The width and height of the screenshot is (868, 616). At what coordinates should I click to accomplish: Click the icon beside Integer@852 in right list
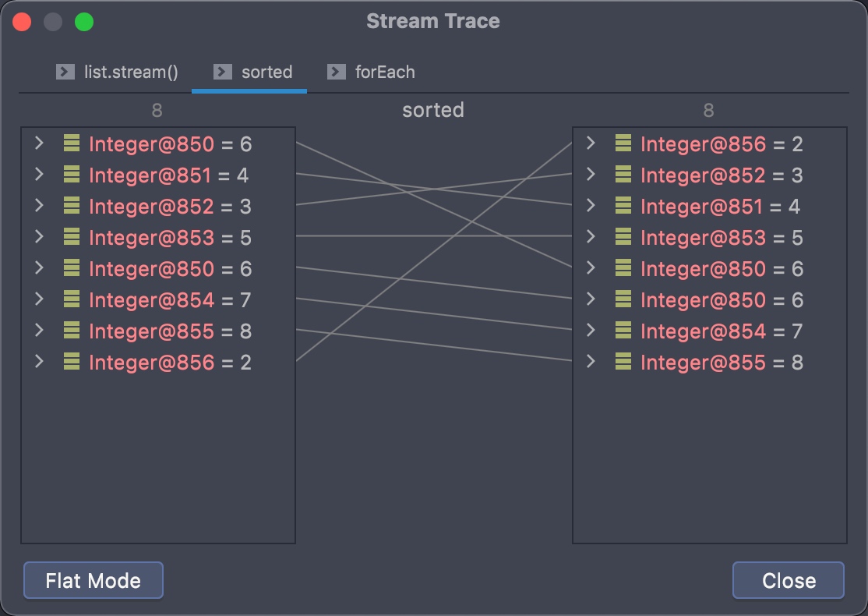[623, 175]
